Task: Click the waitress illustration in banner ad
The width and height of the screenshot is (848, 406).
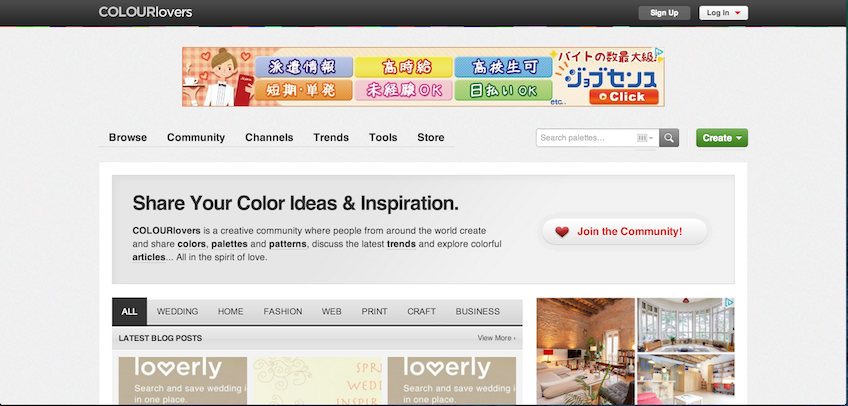Action: [220, 77]
